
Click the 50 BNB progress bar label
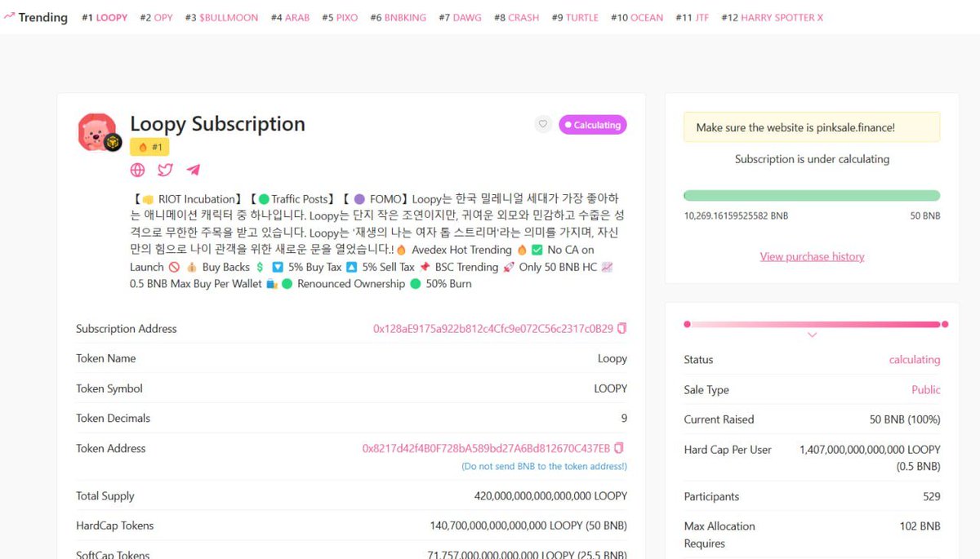pyautogui.click(x=925, y=216)
